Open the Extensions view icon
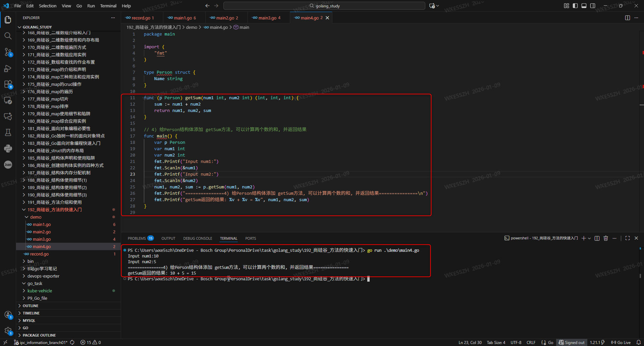The image size is (644, 346). pyautogui.click(x=8, y=84)
